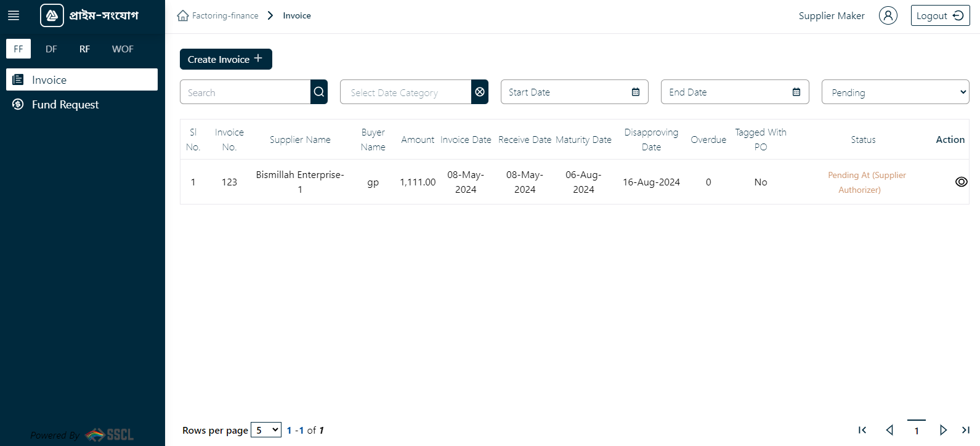Click the Fund Request sidebar icon
This screenshot has width=980, height=446.
coord(18,104)
